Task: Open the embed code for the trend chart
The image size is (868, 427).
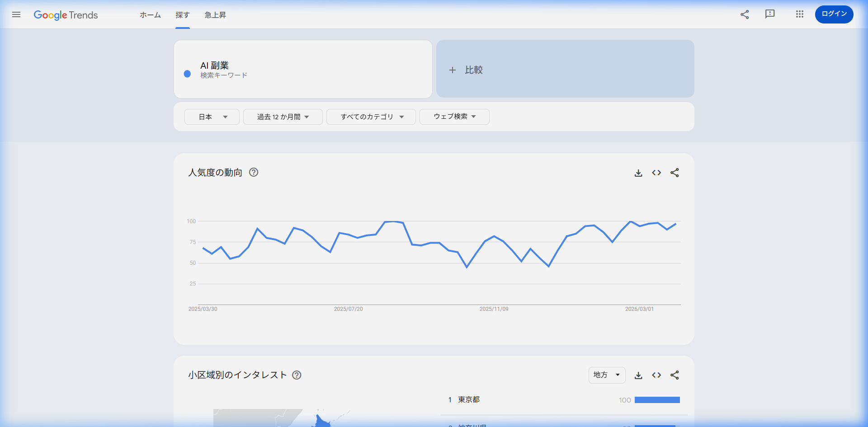Action: [656, 173]
